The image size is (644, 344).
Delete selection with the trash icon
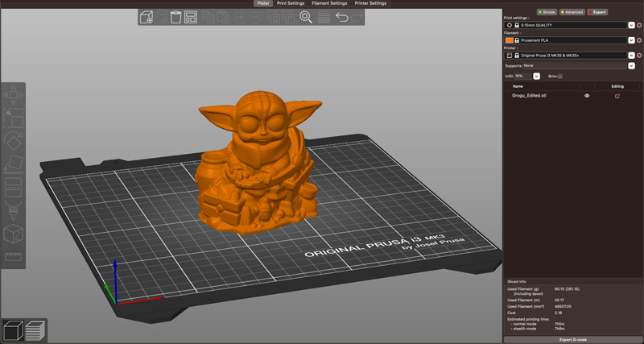tap(175, 17)
